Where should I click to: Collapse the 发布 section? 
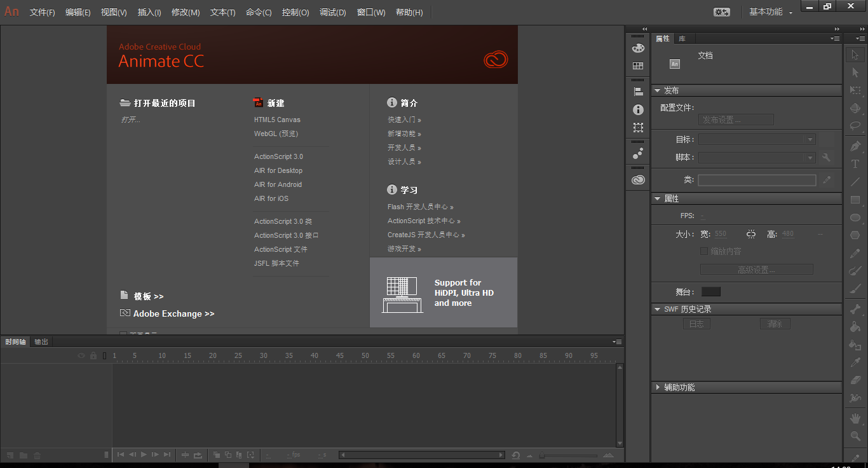pos(657,90)
